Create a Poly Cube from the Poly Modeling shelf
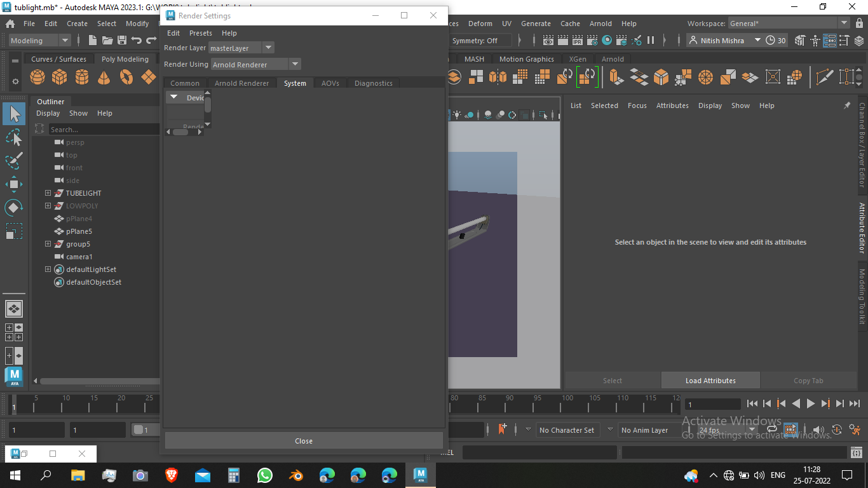Screen dimensions: 868x488 point(59,76)
